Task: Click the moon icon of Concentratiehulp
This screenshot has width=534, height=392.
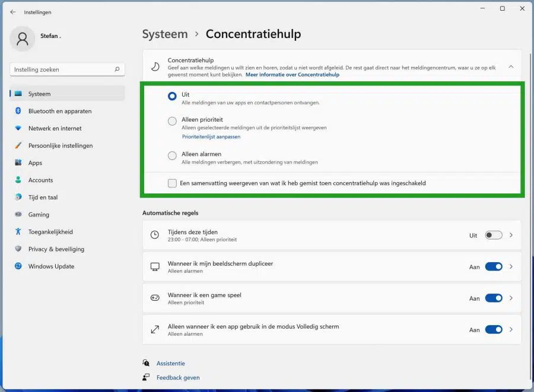Action: coord(155,66)
